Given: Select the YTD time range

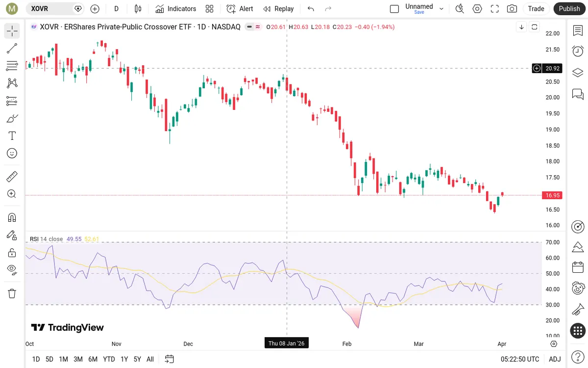Looking at the screenshot, I should pyautogui.click(x=109, y=359).
